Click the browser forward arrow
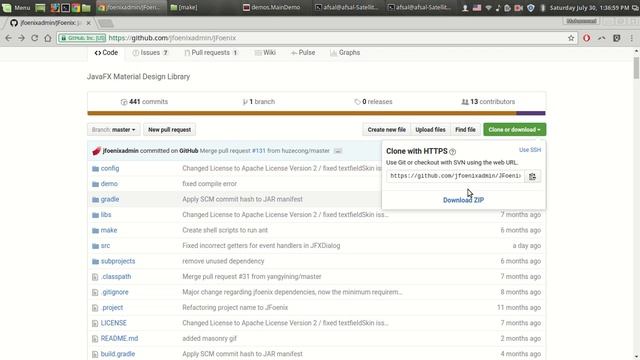This screenshot has width=640, height=360. [x=21, y=38]
